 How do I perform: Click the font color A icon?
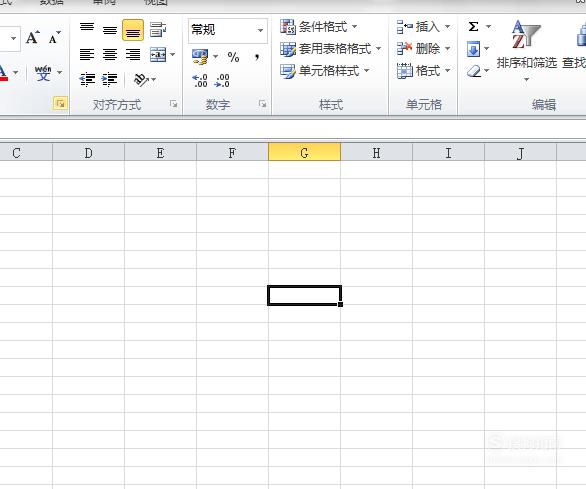[3, 73]
